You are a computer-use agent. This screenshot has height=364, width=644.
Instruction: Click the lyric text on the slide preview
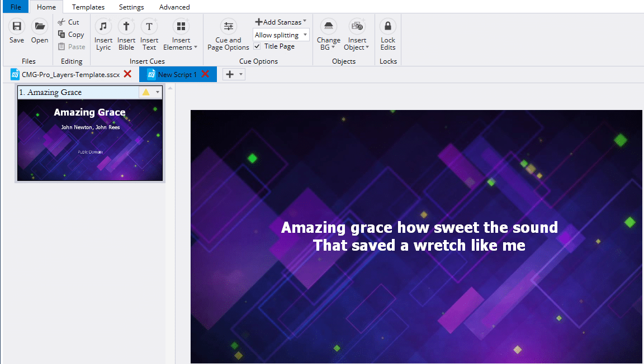click(x=419, y=236)
